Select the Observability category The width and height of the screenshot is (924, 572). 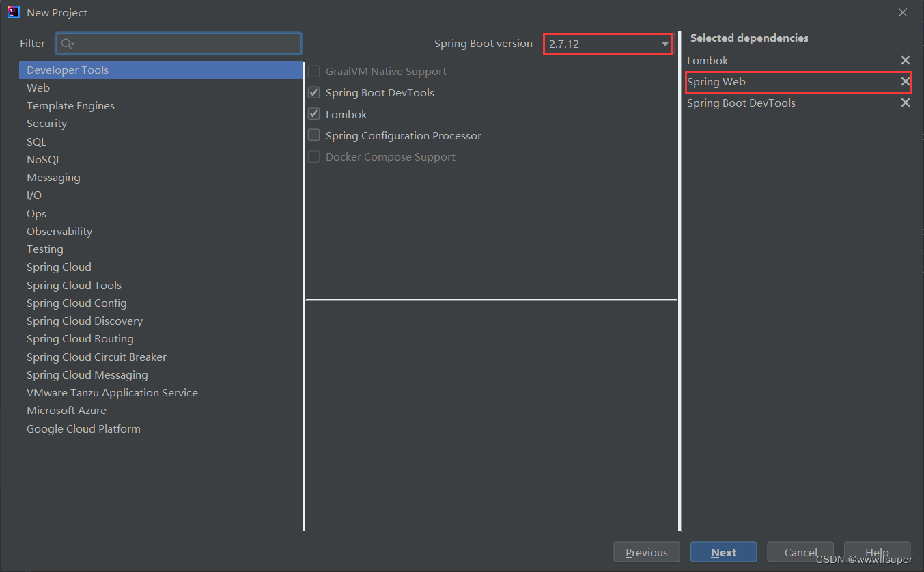point(161,231)
